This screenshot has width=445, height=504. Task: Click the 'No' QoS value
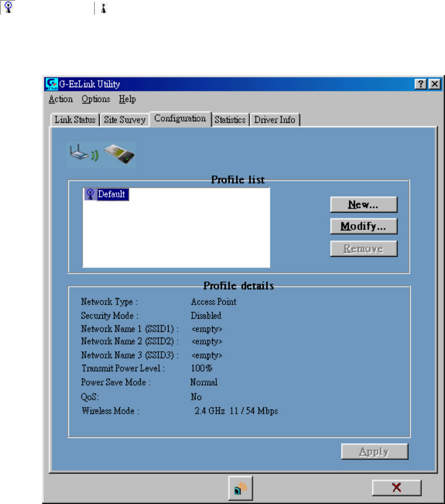196,397
